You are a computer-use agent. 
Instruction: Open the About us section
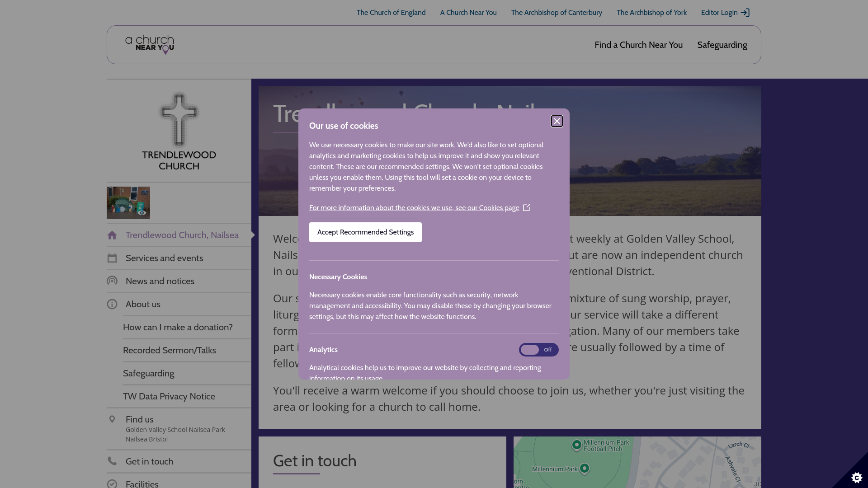click(143, 304)
